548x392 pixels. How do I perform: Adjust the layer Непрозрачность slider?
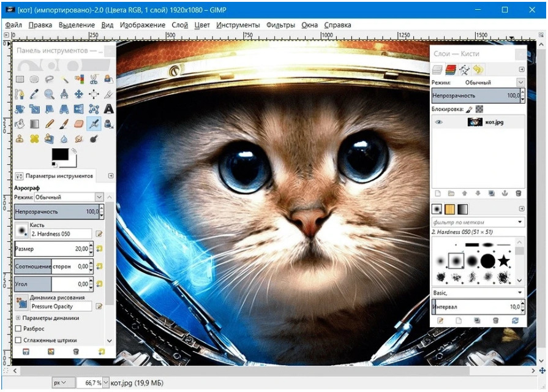[476, 96]
